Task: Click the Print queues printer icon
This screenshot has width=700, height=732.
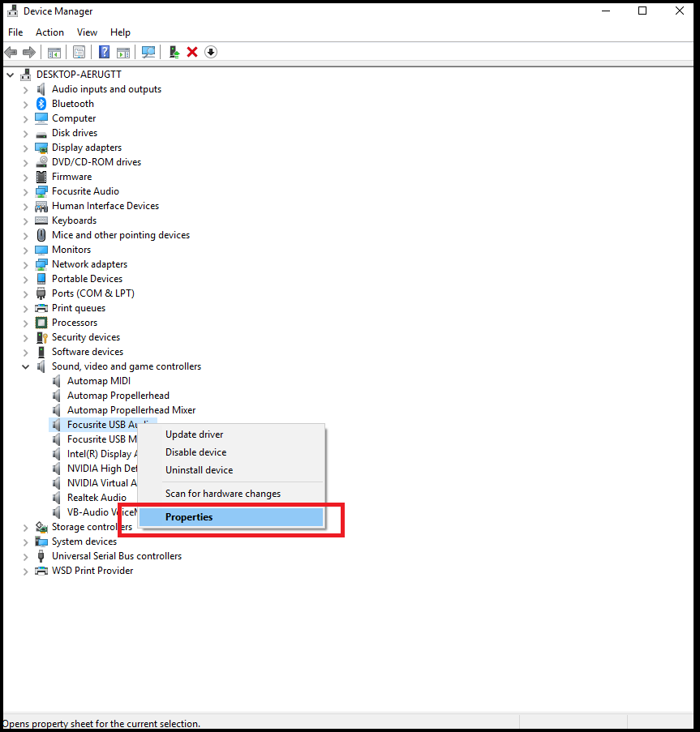Action: [x=41, y=308]
